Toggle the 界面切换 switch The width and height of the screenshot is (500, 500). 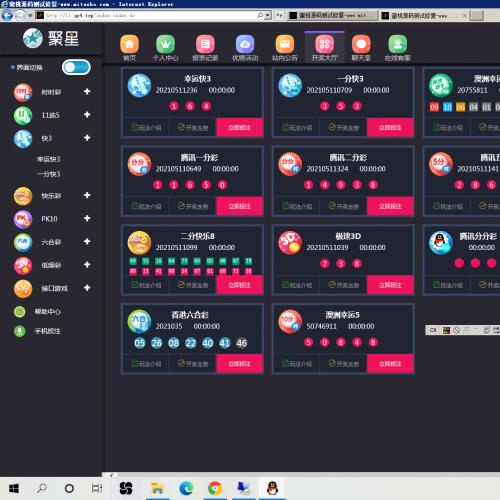pos(76,67)
